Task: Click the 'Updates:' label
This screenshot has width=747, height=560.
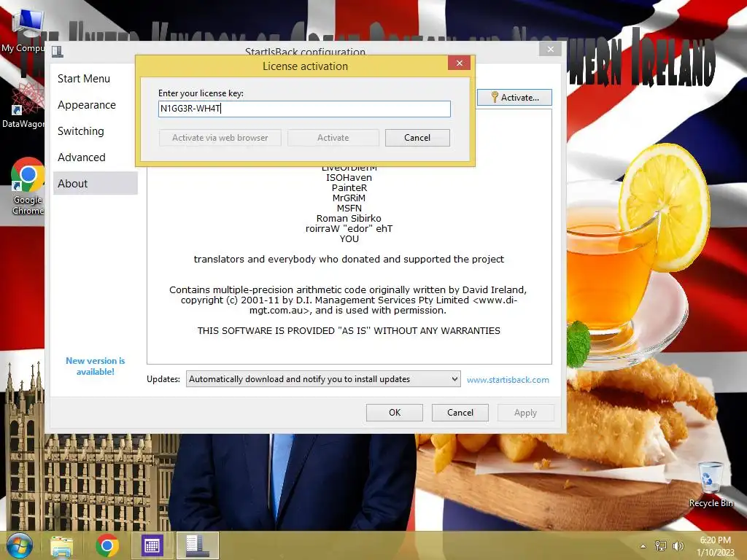Action: [x=163, y=379]
